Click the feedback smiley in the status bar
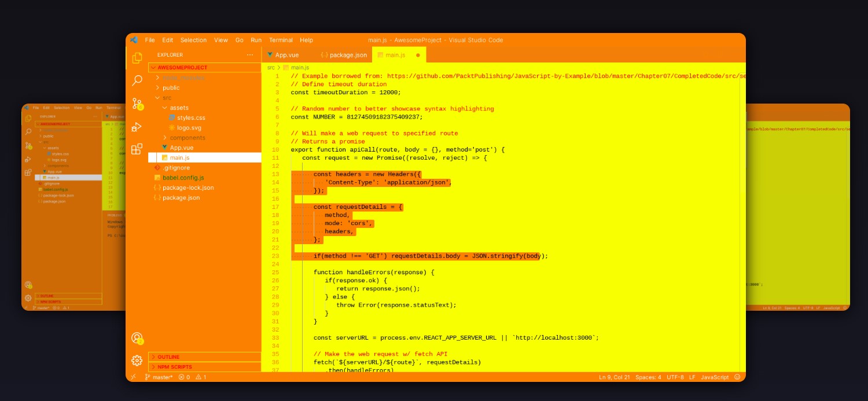 (x=737, y=377)
